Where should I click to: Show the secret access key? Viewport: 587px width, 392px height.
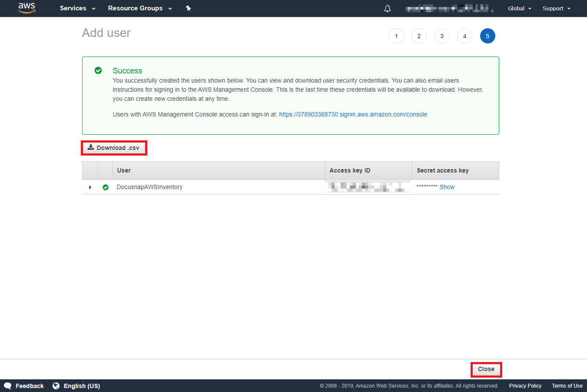coord(447,187)
